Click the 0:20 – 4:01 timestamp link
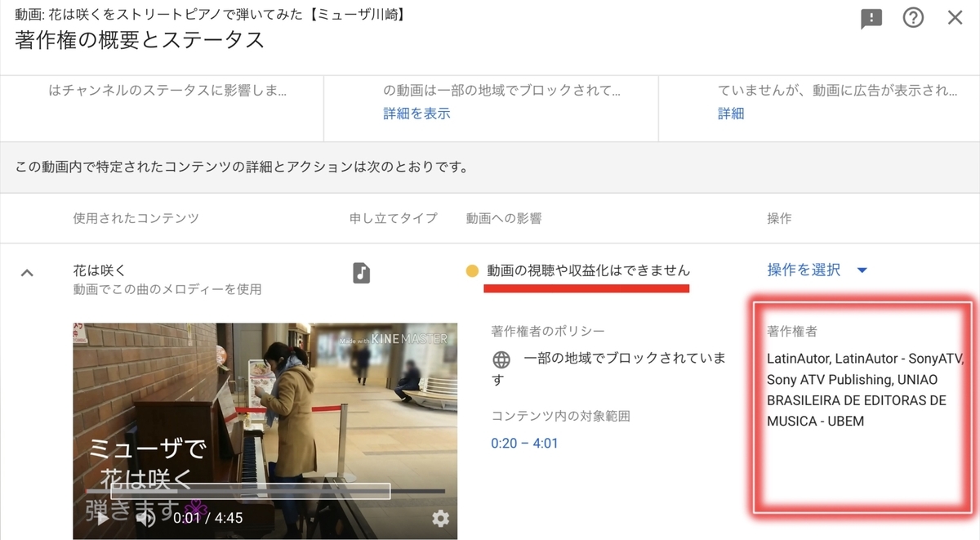980x540 pixels. pos(523,444)
